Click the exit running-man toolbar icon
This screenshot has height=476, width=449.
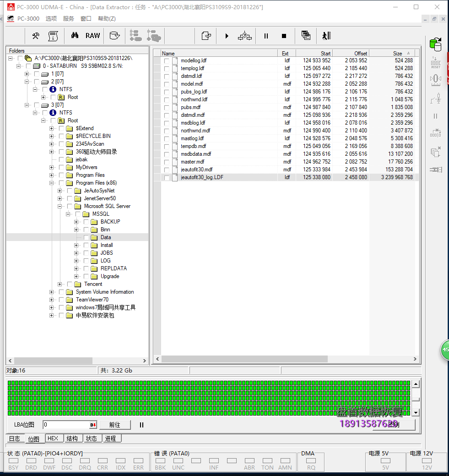tap(326, 36)
